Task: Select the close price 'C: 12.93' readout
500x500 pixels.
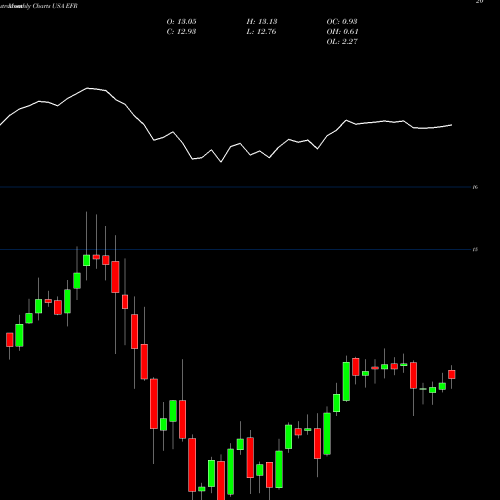Action: (181, 32)
